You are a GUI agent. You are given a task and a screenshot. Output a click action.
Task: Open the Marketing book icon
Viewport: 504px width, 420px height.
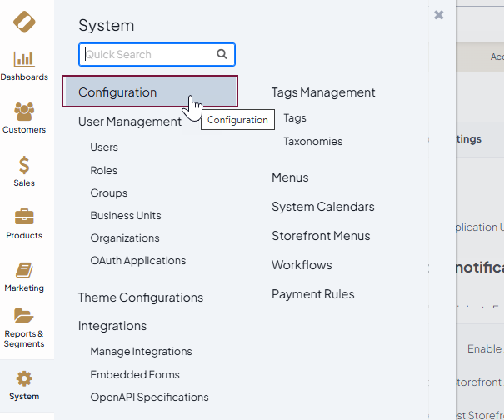24,270
